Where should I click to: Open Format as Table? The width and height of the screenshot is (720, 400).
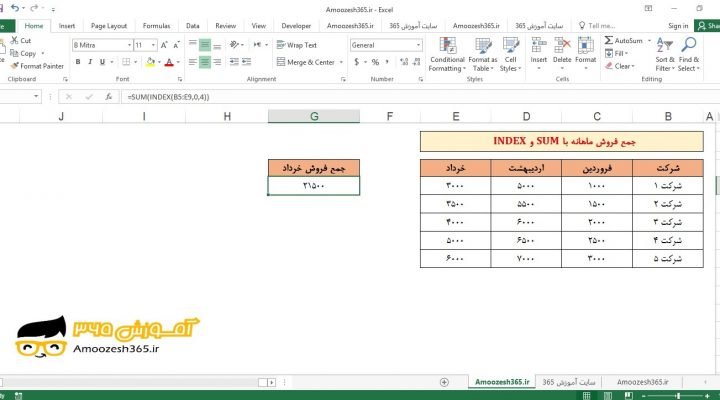click(x=483, y=54)
